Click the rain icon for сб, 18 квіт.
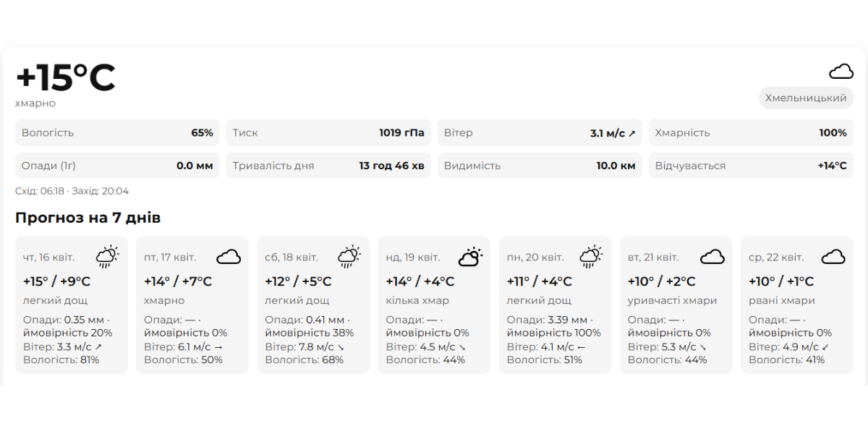This screenshot has width=868, height=434. tap(349, 257)
